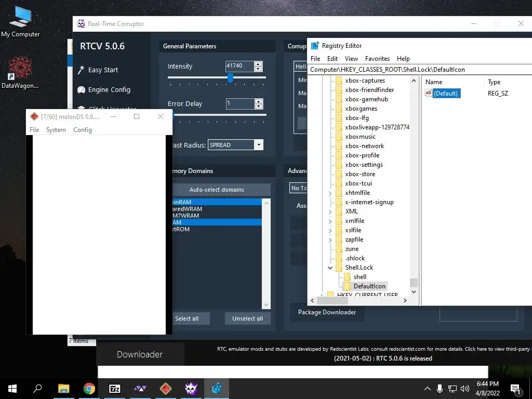Expand the xhtmlfile registry key
This screenshot has width=532, height=399.
point(330,193)
